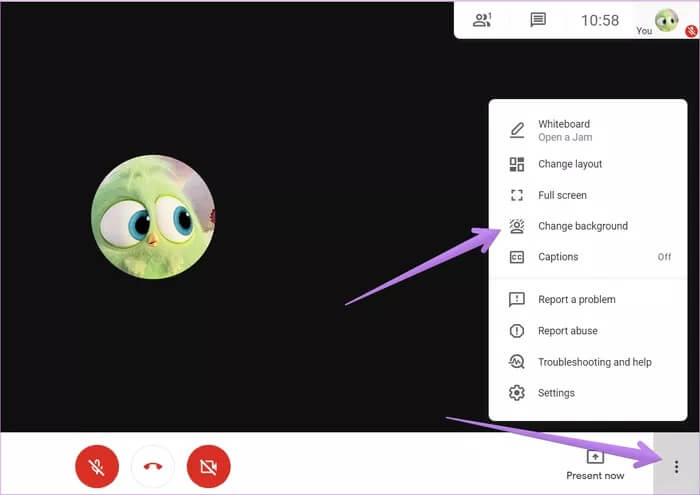Turn on the camera button
Screen dimensions: 700x495
tap(208, 466)
